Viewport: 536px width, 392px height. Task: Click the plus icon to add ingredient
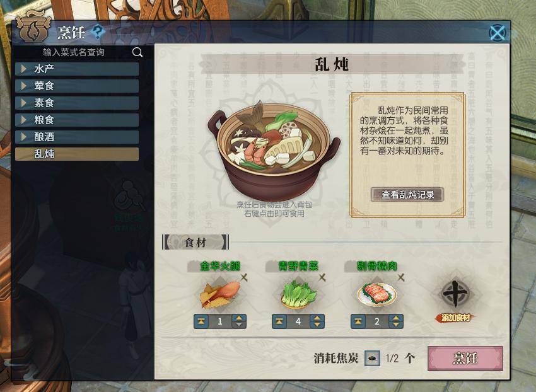click(x=456, y=294)
